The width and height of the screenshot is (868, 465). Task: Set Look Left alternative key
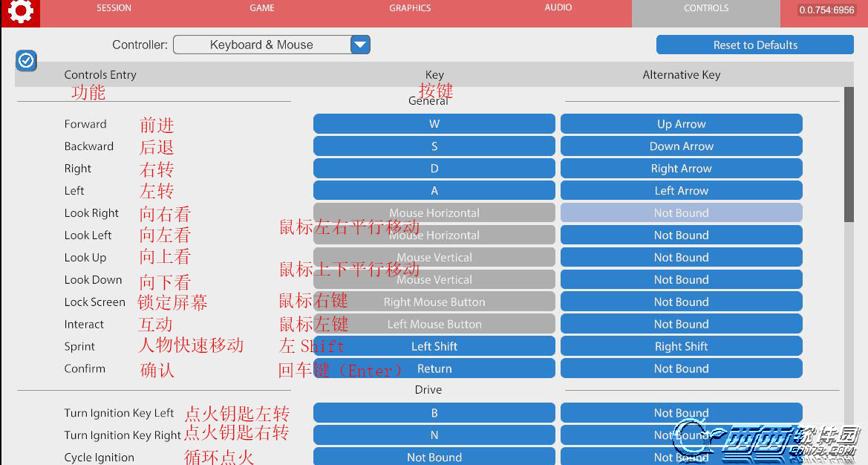[x=682, y=235]
